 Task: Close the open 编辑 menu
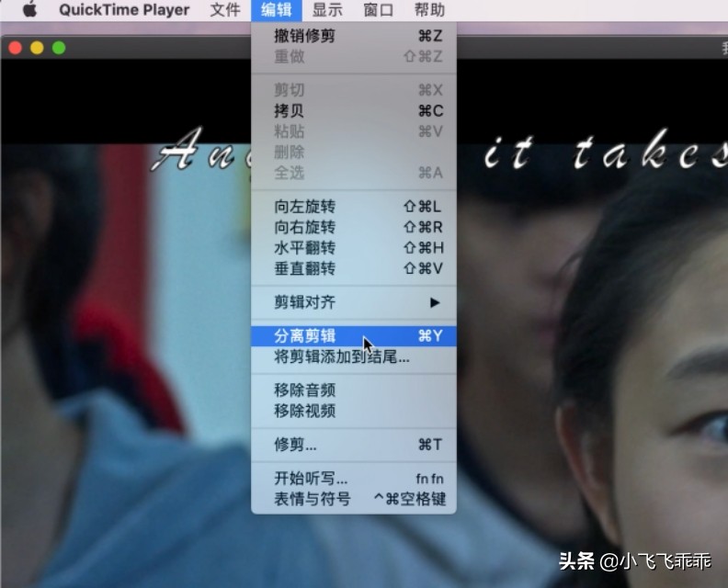[x=277, y=10]
